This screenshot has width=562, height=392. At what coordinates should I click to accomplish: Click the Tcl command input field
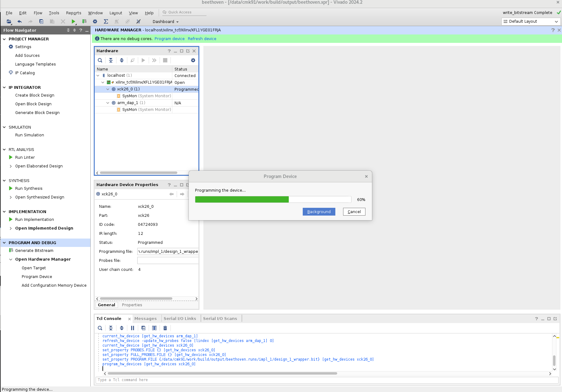(327, 380)
